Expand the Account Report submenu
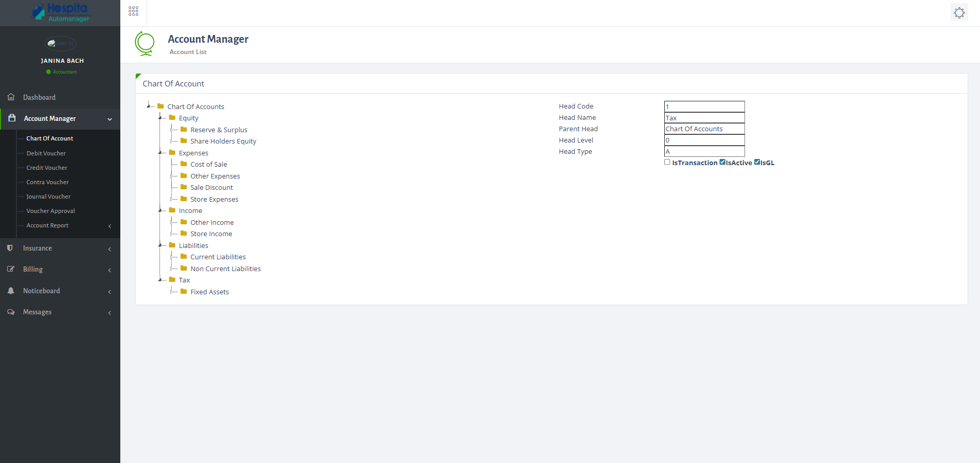980x463 pixels. (x=48, y=225)
